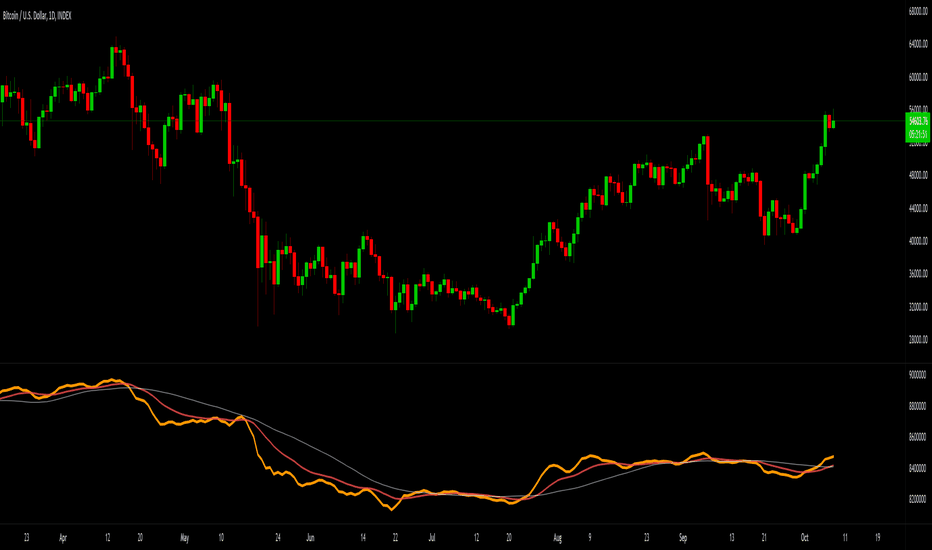Viewport: 932px width, 550px height.
Task: Click the 32000.00 price axis label
Action: coord(918,307)
